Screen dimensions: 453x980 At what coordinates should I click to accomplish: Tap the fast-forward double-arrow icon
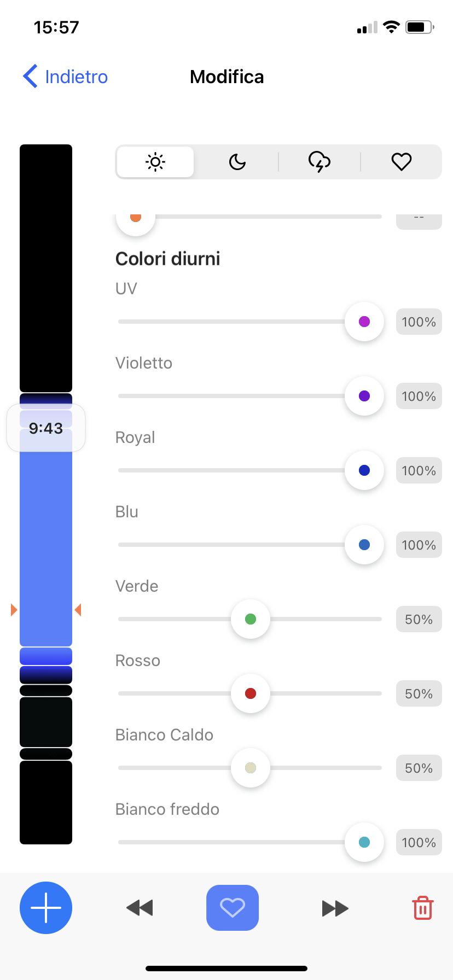[335, 908]
